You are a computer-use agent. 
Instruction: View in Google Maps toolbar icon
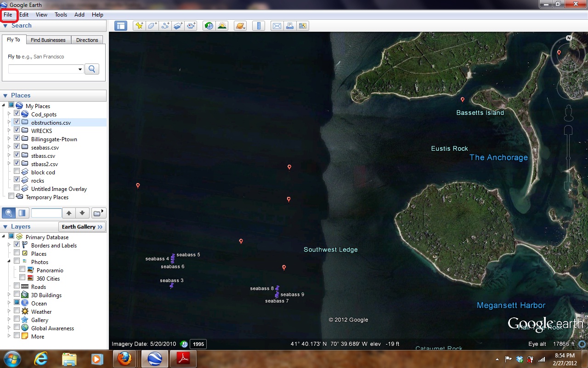(303, 26)
